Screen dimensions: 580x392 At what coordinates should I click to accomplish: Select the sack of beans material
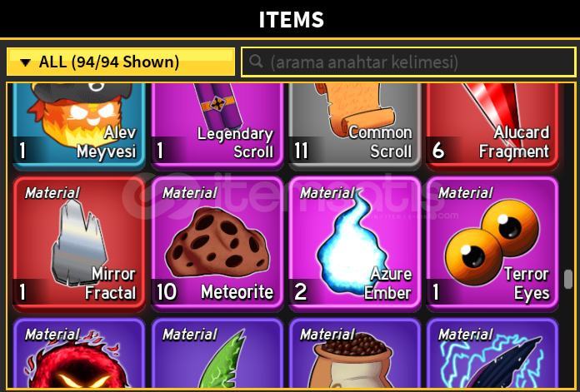(355, 353)
